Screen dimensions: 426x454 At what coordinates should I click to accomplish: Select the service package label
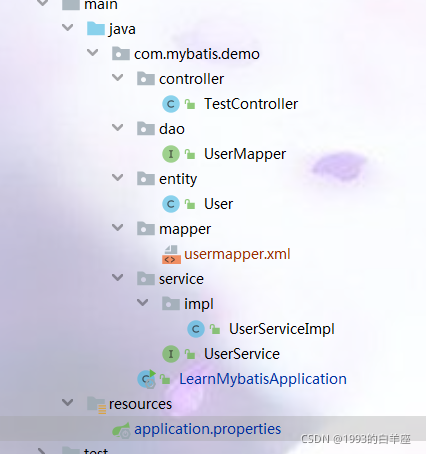coord(181,279)
